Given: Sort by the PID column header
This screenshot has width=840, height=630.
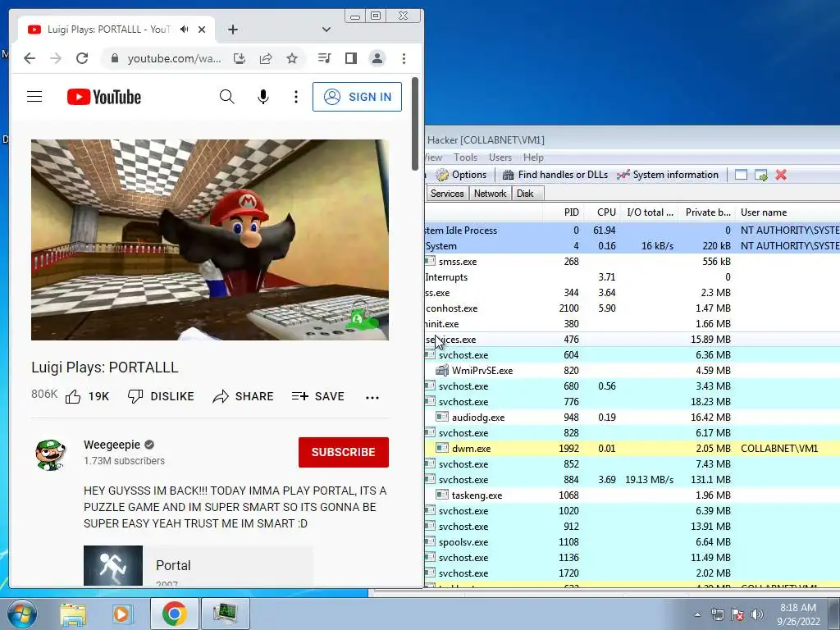Looking at the screenshot, I should [563, 212].
